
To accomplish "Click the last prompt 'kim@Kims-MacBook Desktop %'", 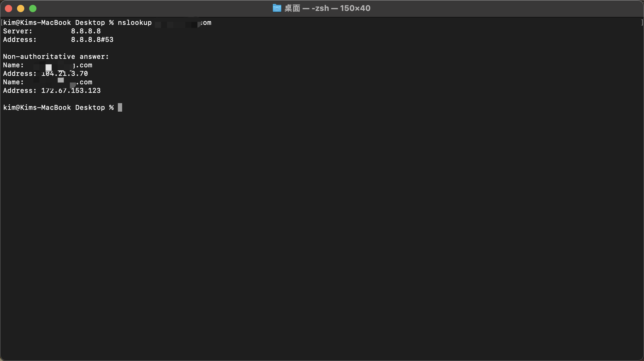I will tap(58, 108).
